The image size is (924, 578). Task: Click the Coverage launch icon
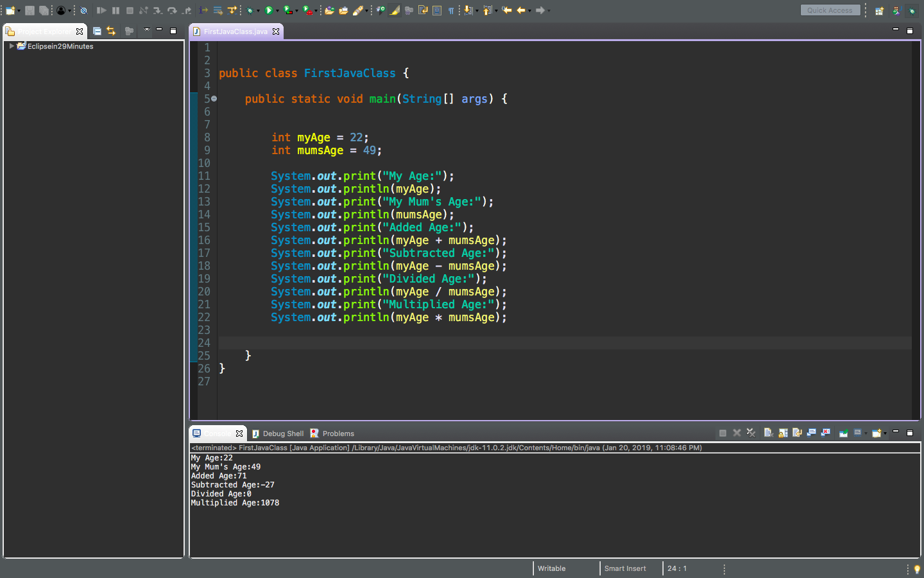tap(287, 10)
